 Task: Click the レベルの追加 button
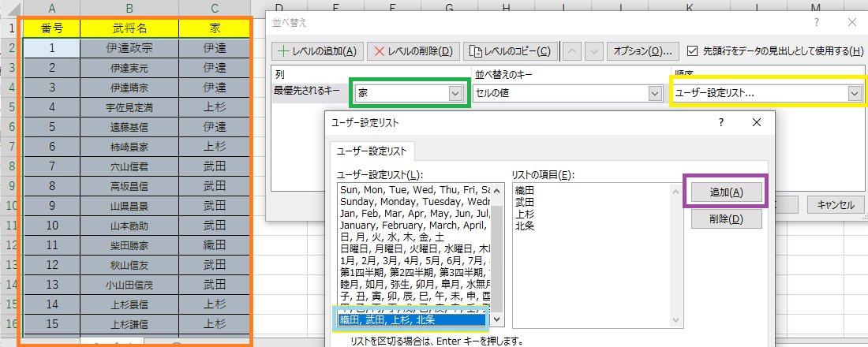[x=318, y=51]
